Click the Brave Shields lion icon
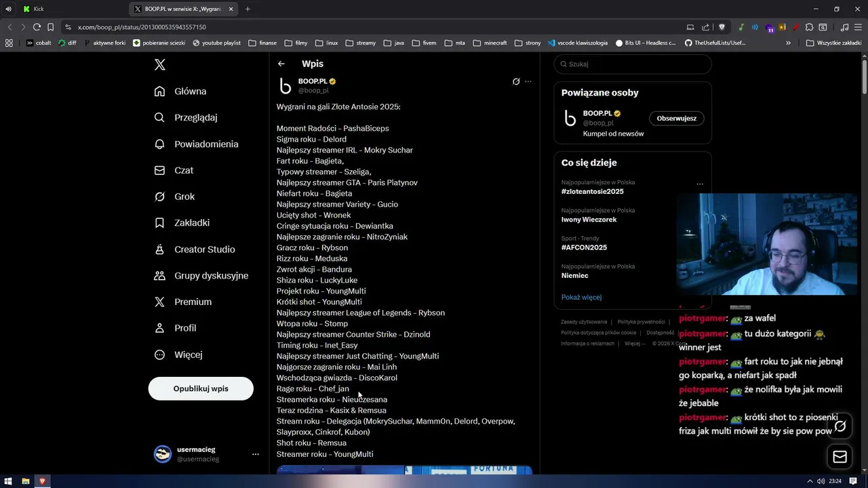868x488 pixels. (722, 27)
